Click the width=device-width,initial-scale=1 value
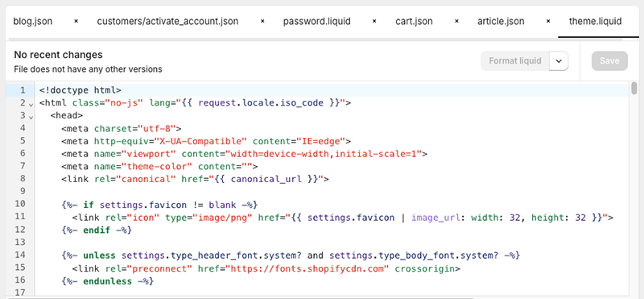This screenshot has width=644, height=299. (324, 154)
